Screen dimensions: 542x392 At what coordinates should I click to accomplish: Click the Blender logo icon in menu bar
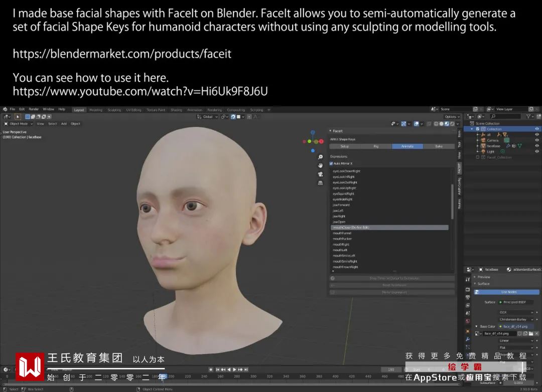(5, 109)
